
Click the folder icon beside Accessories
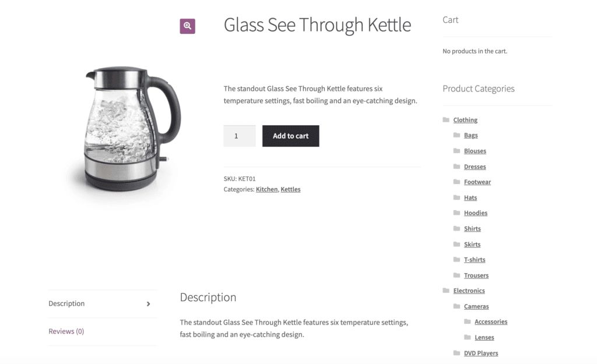[468, 321]
